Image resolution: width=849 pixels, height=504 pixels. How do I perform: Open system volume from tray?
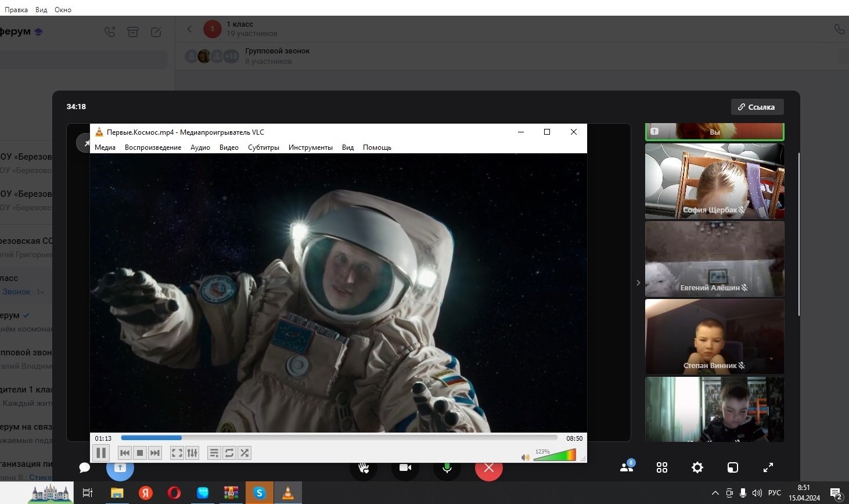click(757, 493)
